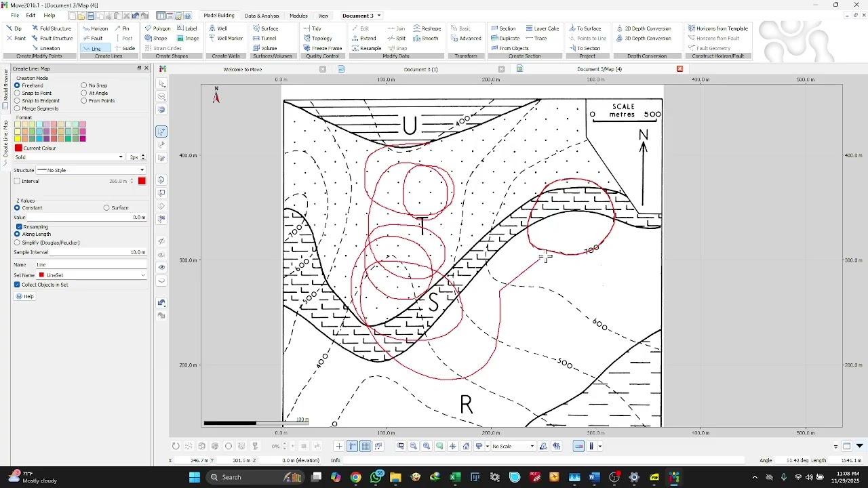Screen dimensions: 868x488
Task: Select Merge Segments mode
Action: point(37,108)
